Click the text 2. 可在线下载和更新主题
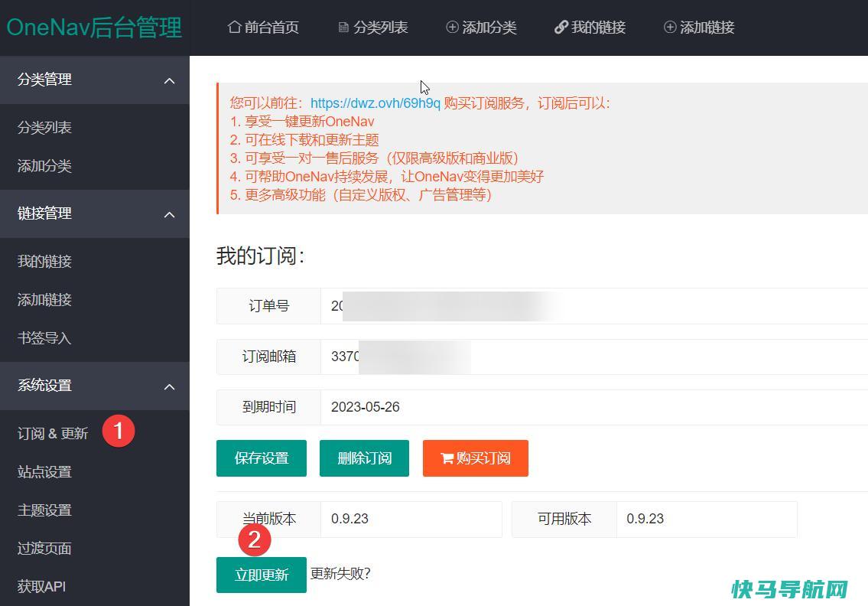868x606 pixels. pos(304,139)
